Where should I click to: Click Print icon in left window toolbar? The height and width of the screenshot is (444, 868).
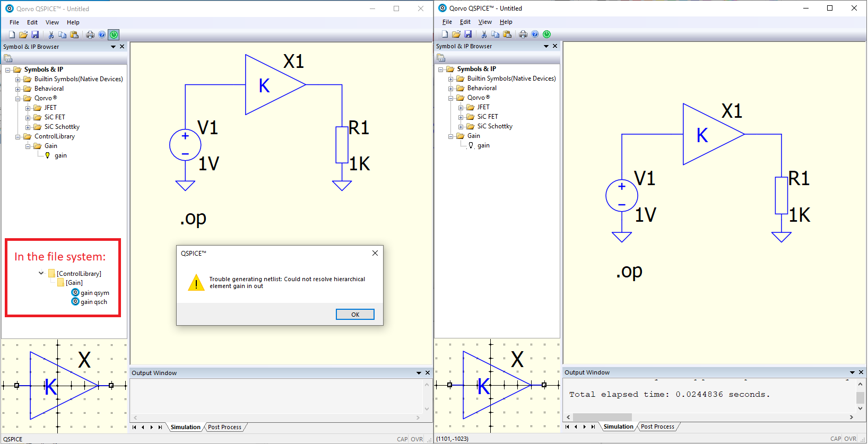tap(90, 34)
